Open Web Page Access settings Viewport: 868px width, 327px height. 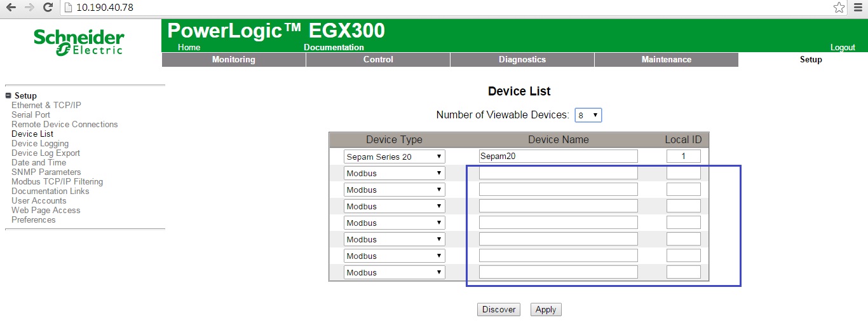tap(46, 210)
